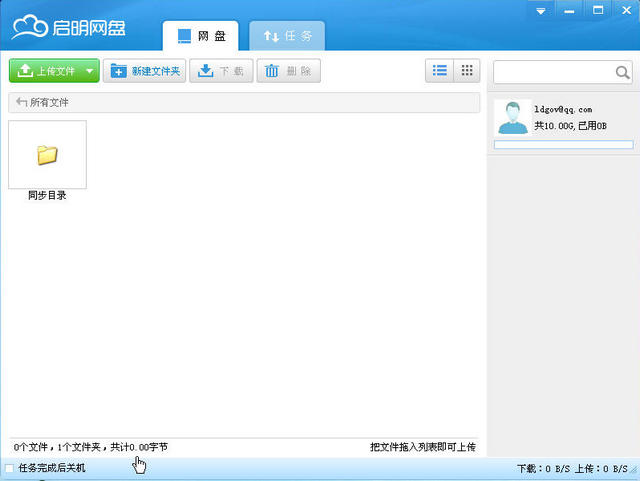Focus the search input field
The height and width of the screenshot is (481, 640).
[553, 73]
